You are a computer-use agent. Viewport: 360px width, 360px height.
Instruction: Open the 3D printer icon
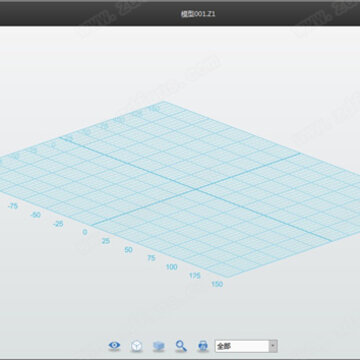click(x=203, y=346)
